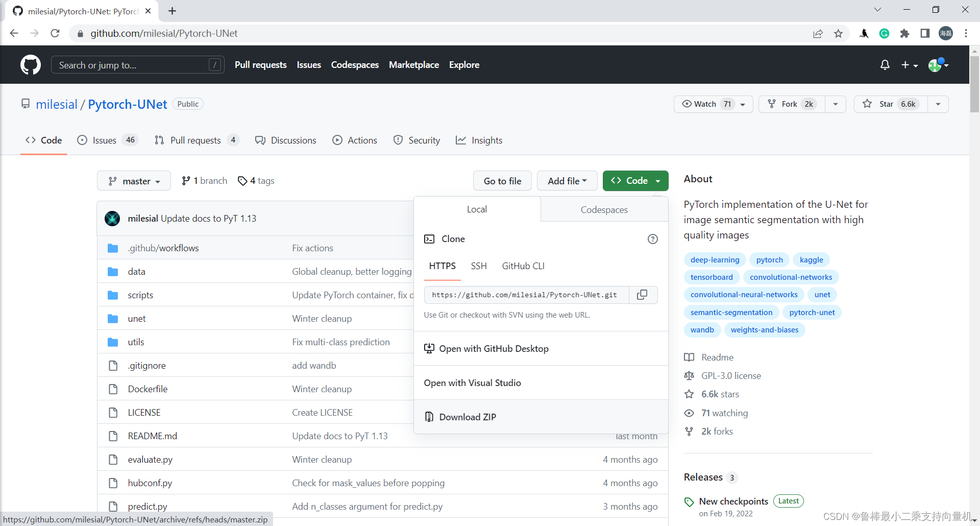Toggle browser side panel icon

(x=925, y=33)
